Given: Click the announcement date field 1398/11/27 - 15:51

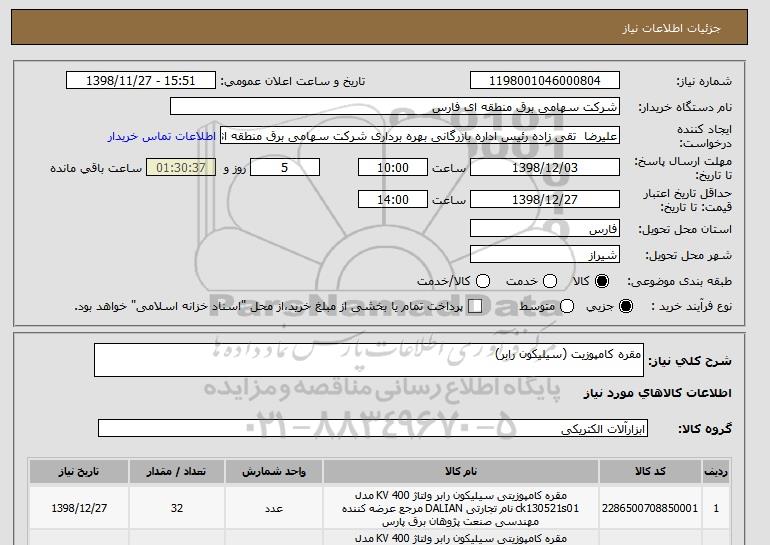Looking at the screenshot, I should [x=140, y=81].
